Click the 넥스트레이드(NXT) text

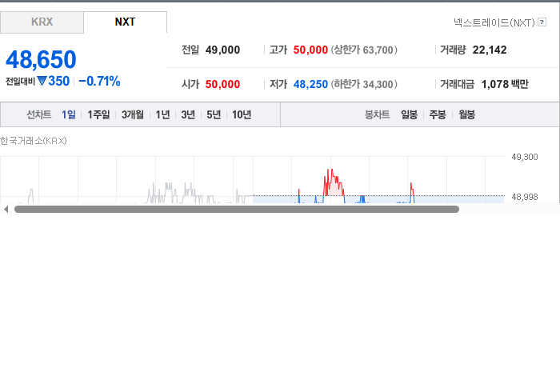pyautogui.click(x=494, y=22)
